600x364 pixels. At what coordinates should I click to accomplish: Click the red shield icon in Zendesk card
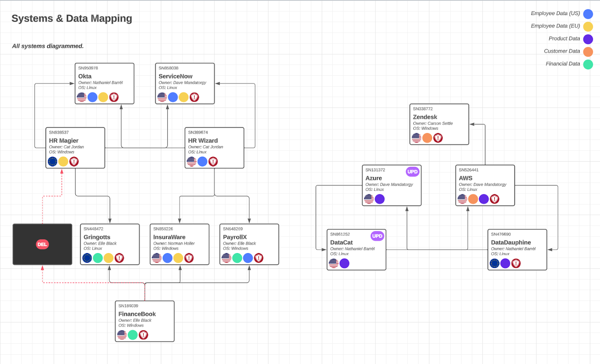point(438,138)
